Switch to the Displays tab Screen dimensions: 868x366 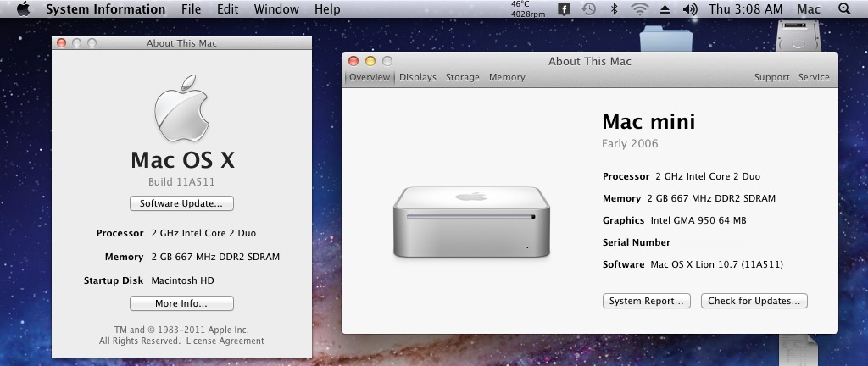point(417,77)
